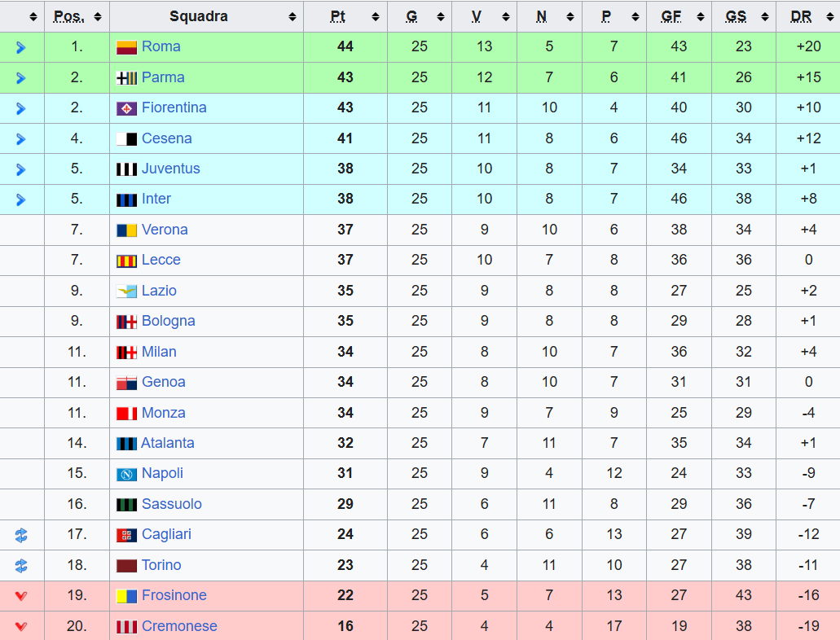Click the red relegation arrow beside Cremonese
The width and height of the screenshot is (840, 640).
[21, 626]
